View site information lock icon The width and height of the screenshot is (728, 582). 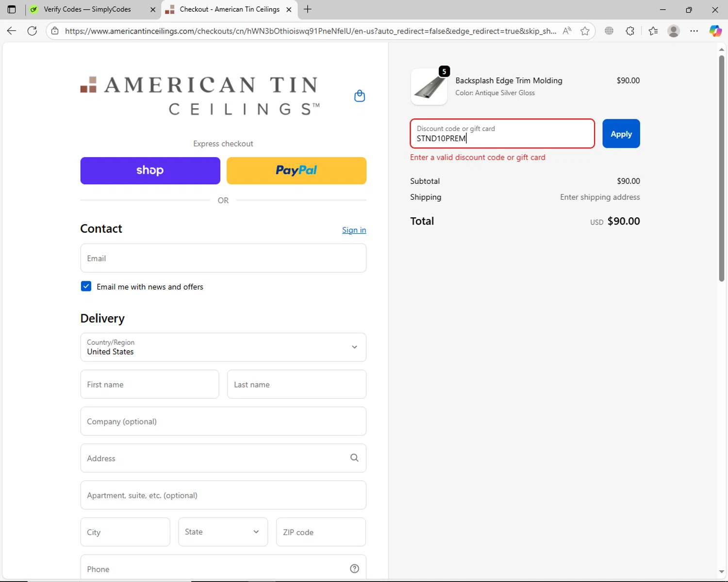tap(55, 31)
